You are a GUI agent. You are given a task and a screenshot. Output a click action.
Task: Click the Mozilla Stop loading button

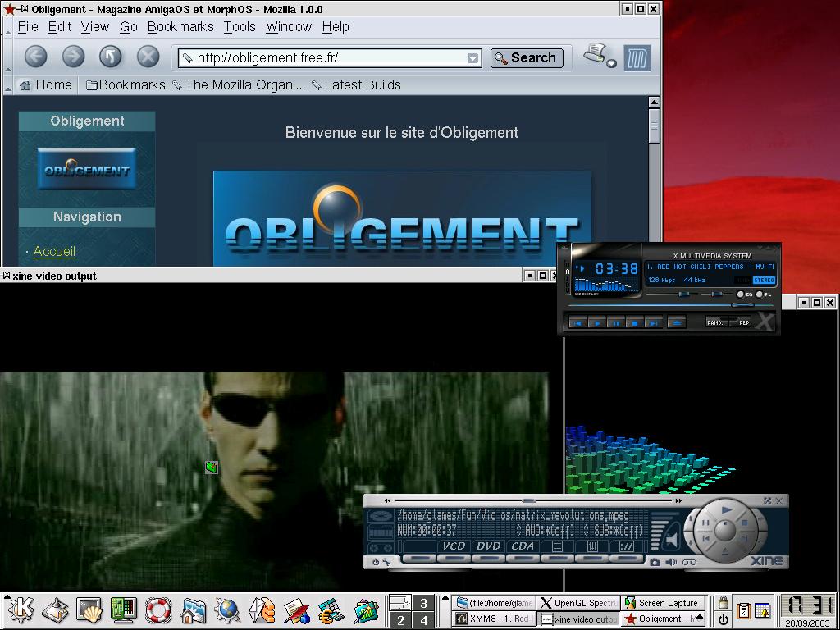148,57
